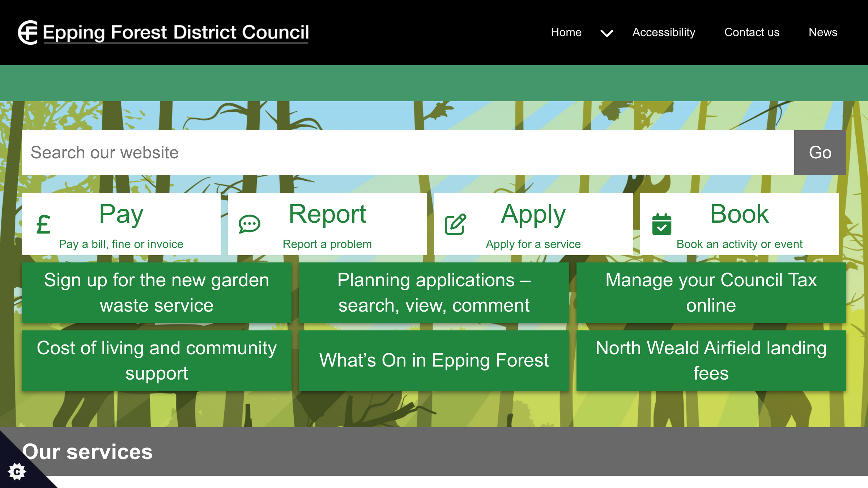The height and width of the screenshot is (488, 868).
Task: Click the Contact us link
Action: [x=752, y=33]
